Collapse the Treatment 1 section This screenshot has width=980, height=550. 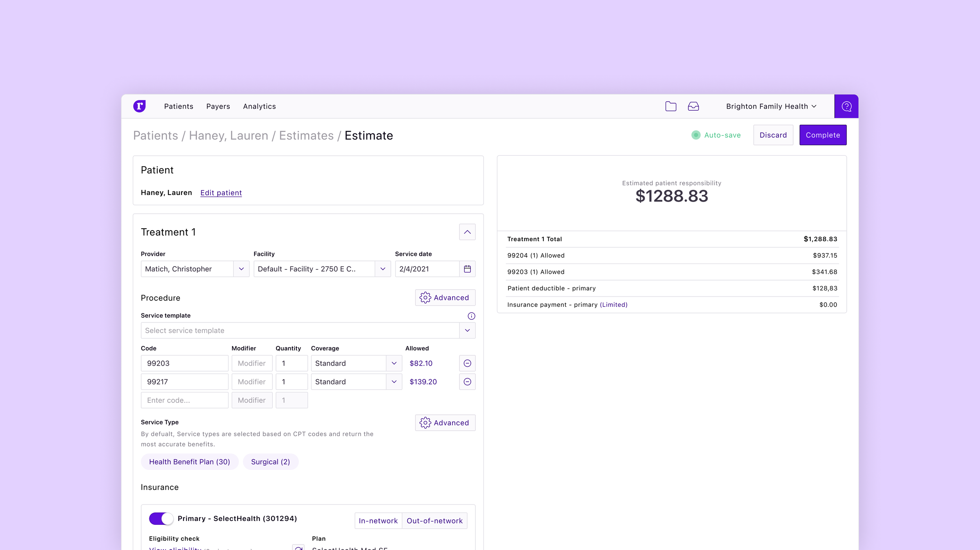coord(467,232)
